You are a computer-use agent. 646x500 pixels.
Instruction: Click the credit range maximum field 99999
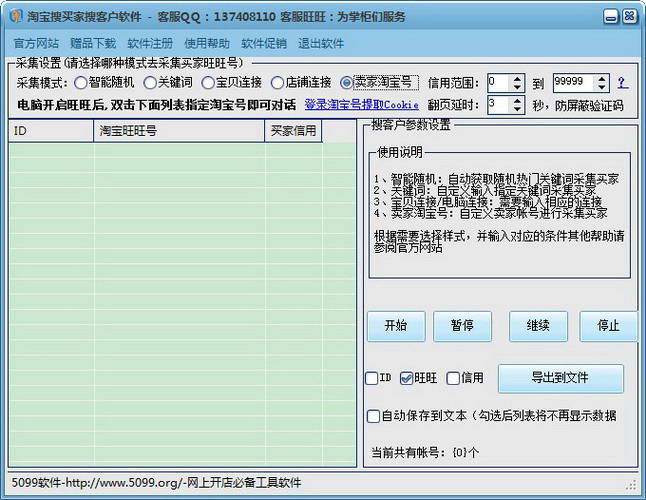point(573,83)
